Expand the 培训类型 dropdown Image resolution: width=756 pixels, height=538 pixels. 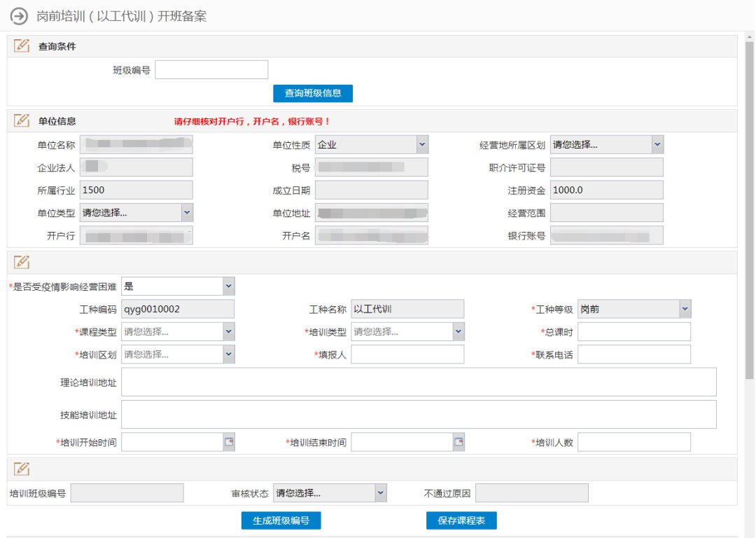[458, 331]
